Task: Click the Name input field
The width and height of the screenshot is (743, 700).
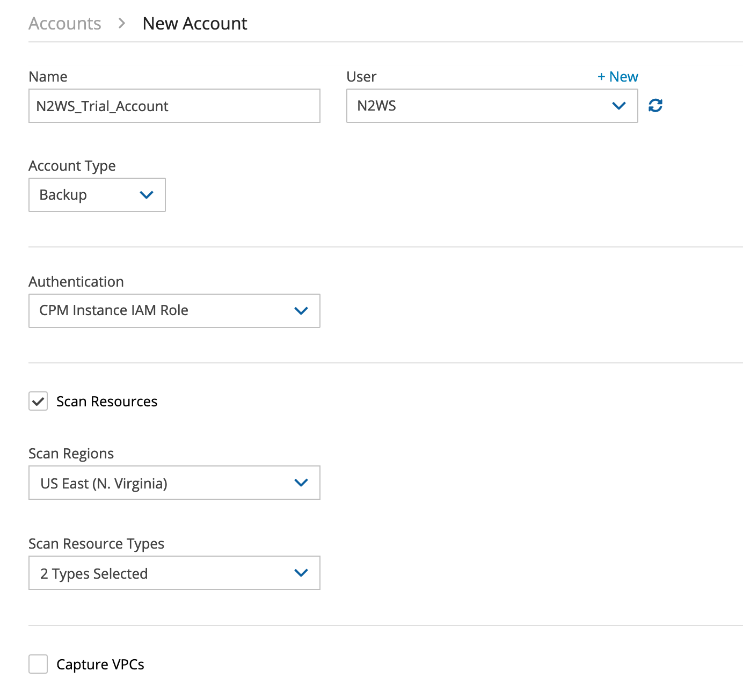Action: pos(174,106)
